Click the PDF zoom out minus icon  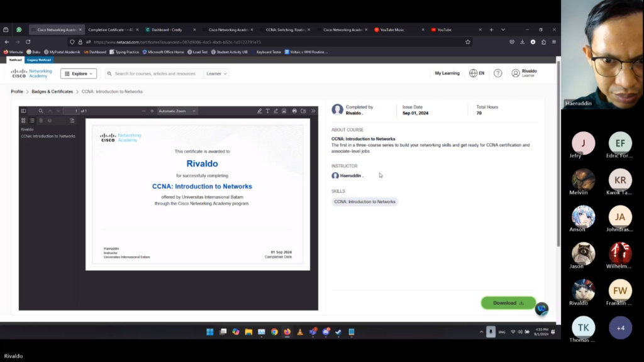coord(143,111)
